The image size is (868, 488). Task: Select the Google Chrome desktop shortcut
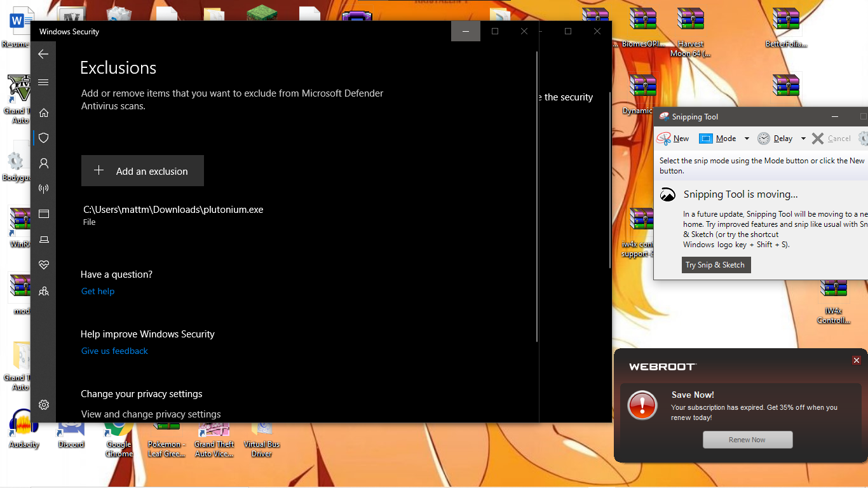[x=119, y=439]
